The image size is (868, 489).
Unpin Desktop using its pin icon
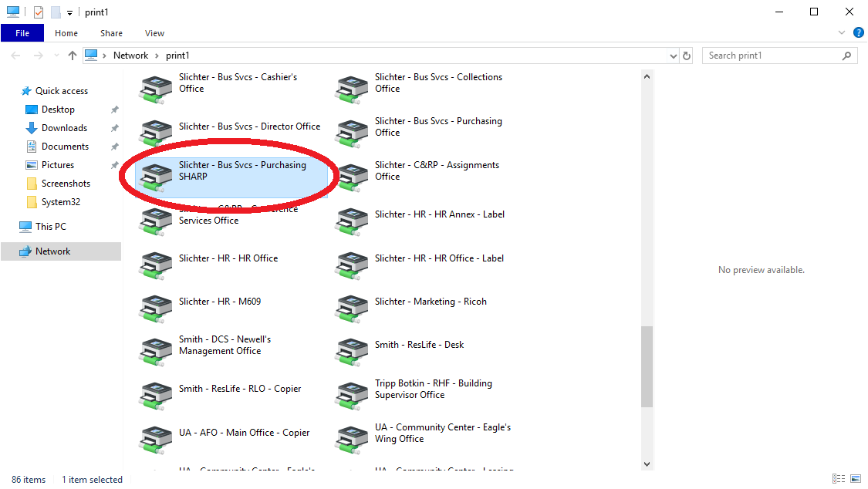click(x=115, y=110)
